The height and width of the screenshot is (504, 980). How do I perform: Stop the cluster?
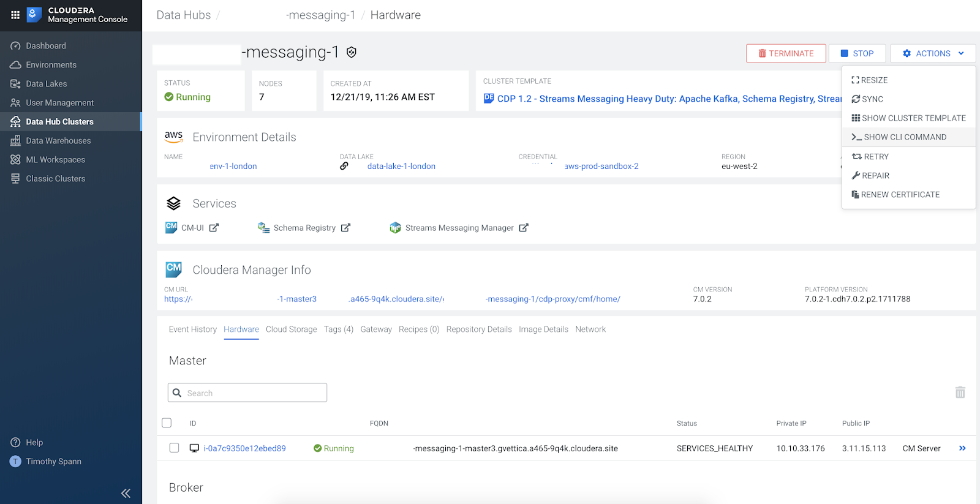[x=857, y=53]
